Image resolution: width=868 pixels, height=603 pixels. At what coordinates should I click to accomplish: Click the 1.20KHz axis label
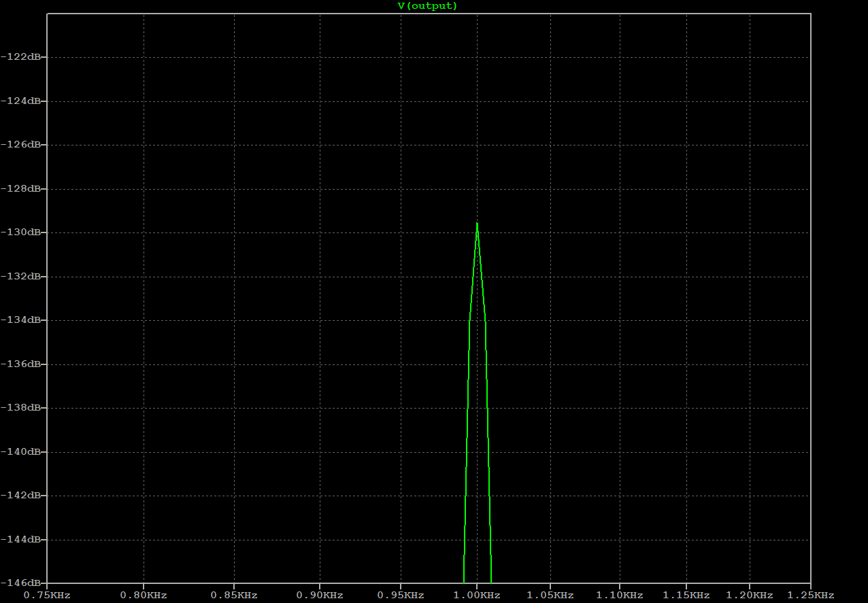point(749,595)
